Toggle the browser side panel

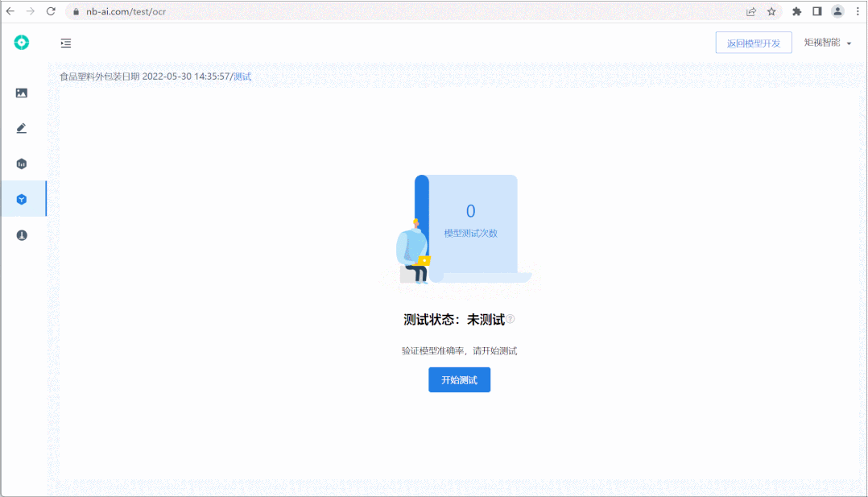tap(817, 11)
